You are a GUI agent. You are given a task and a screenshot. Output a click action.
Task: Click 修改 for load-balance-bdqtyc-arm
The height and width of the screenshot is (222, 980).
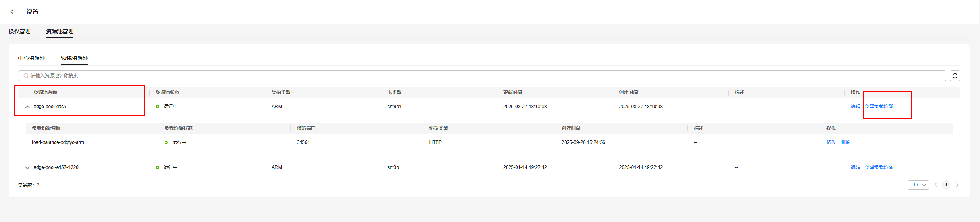point(831,142)
